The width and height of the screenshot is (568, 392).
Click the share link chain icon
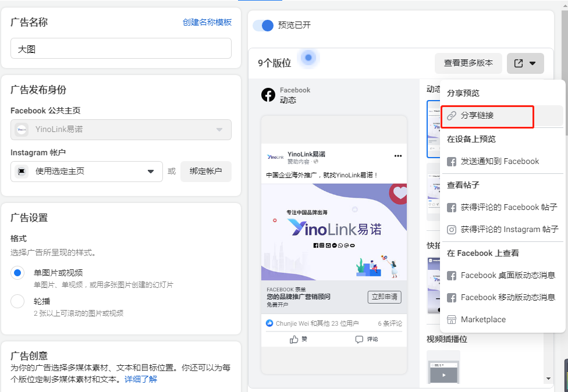(452, 116)
